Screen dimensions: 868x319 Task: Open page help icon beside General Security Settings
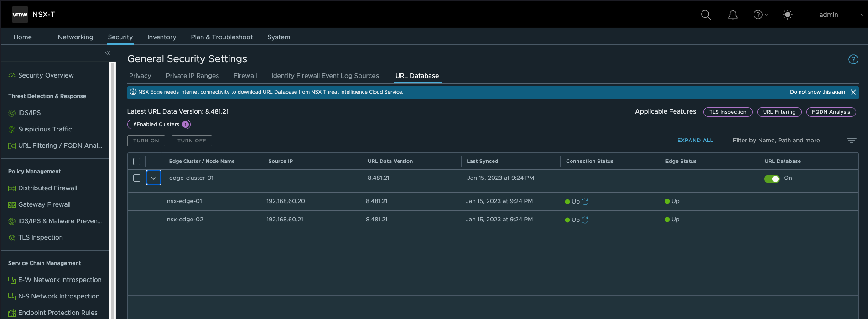853,59
